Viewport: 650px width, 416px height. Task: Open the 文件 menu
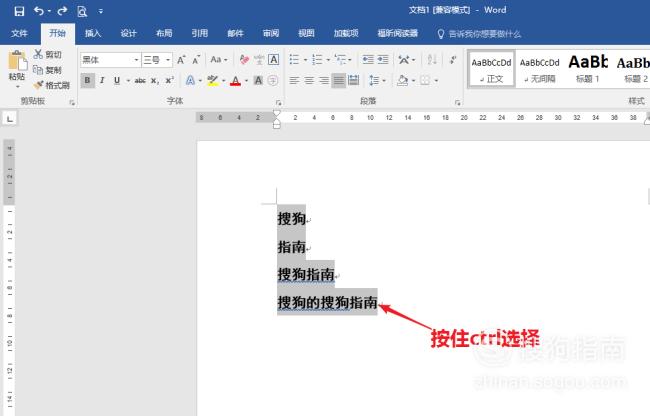(19, 34)
